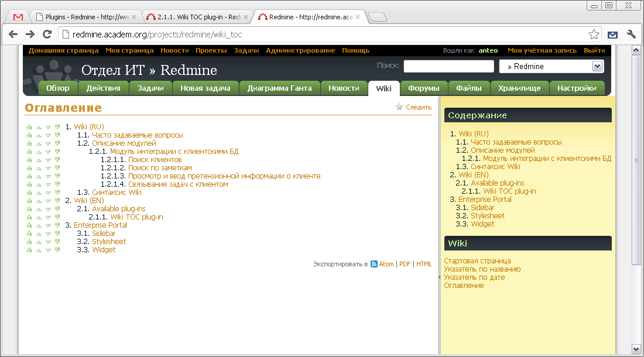This screenshot has height=357, width=644.
Task: Open the 'Диаграмма Ганта' tab
Action: [280, 88]
